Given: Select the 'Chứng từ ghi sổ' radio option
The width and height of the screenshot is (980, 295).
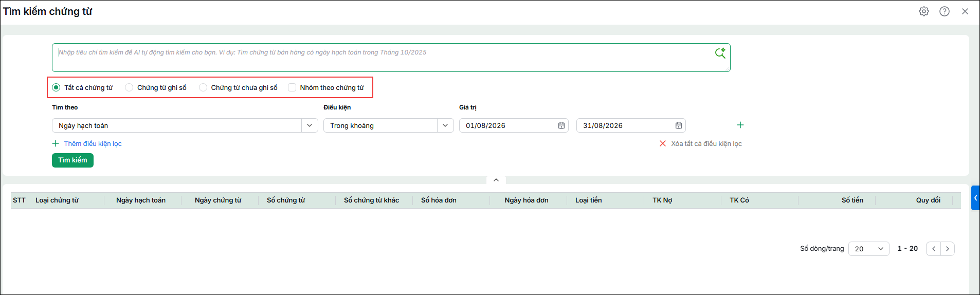Looking at the screenshot, I should tap(129, 87).
